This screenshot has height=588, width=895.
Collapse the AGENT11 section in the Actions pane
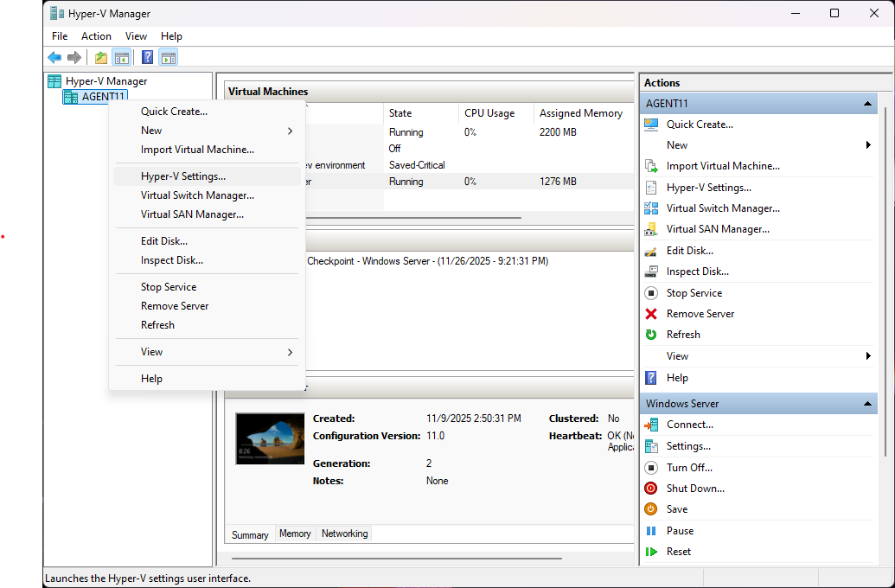[868, 104]
